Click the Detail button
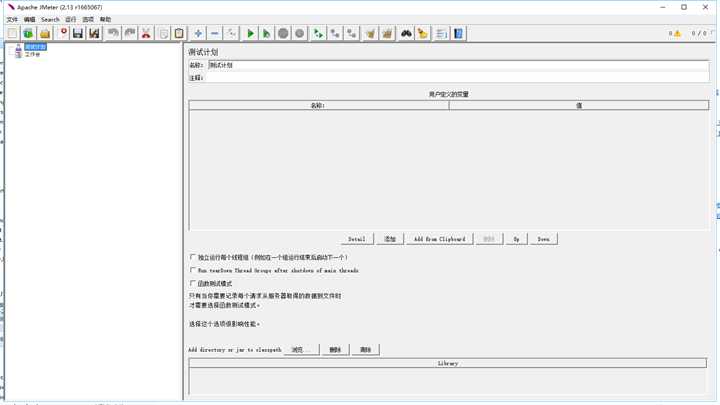 pyautogui.click(x=357, y=239)
